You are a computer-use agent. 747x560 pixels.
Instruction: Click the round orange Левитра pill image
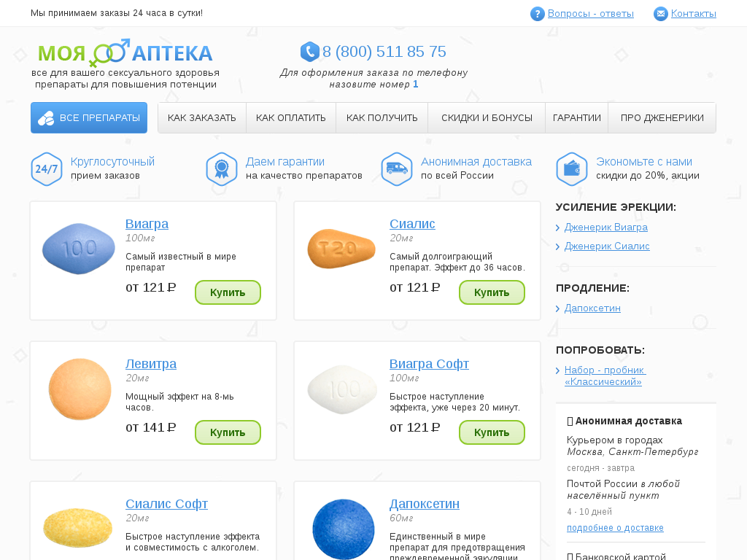click(80, 389)
